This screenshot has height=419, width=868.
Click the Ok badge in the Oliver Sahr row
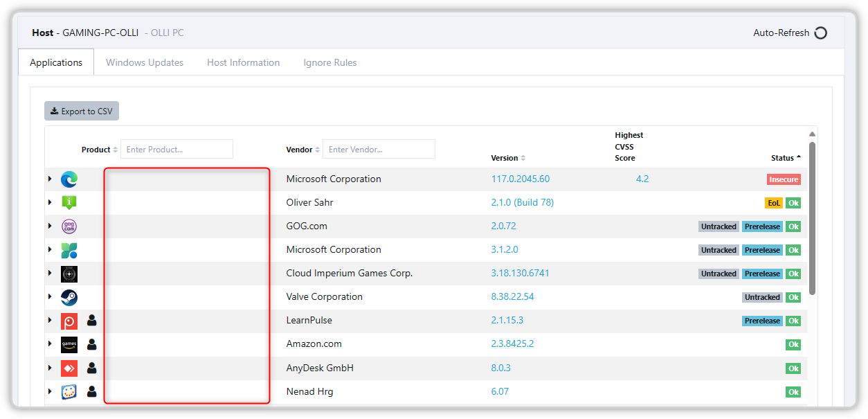(x=793, y=203)
